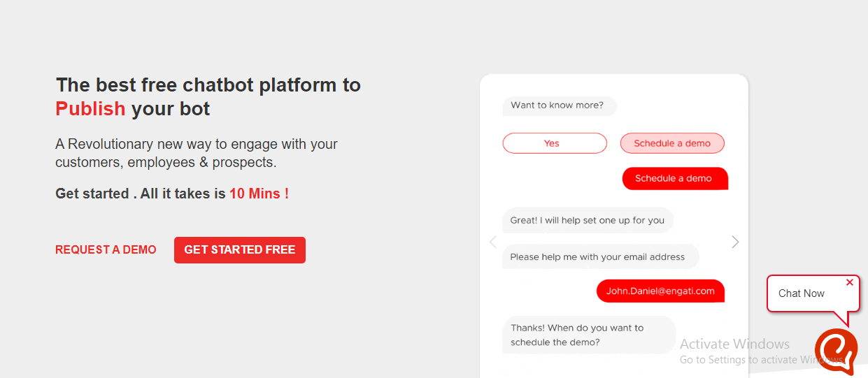This screenshot has width=868, height=378.
Task: Click 'Please help me with your email address' message
Action: tap(598, 256)
